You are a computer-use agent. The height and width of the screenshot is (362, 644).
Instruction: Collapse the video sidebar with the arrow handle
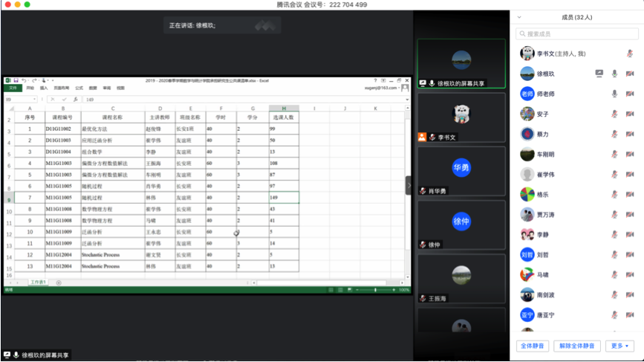[408, 185]
